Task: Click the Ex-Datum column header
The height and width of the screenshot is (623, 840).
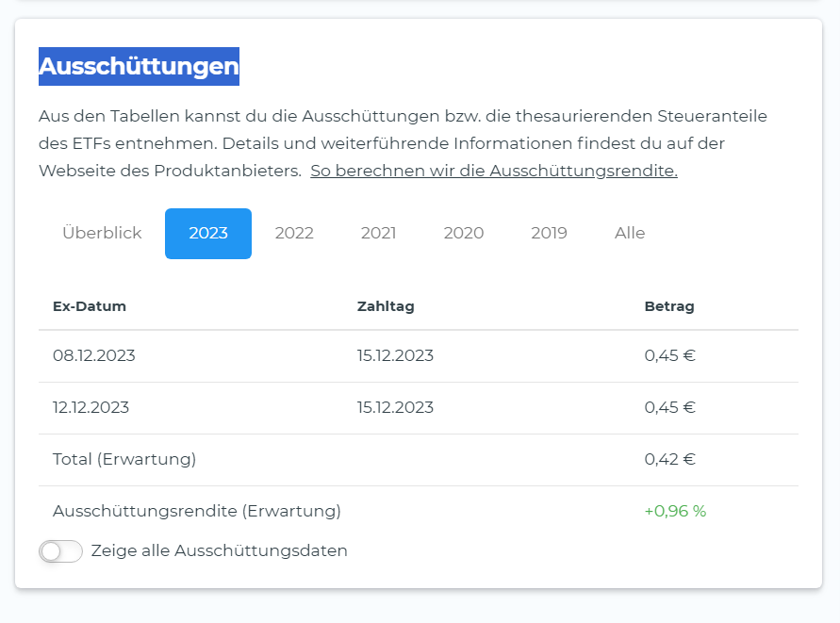Action: tap(90, 306)
